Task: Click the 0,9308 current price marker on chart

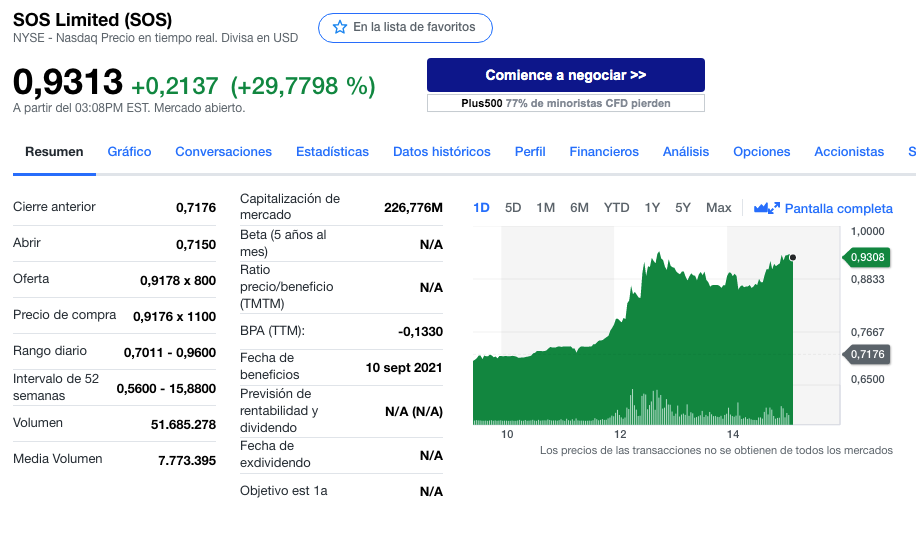Action: click(866, 257)
